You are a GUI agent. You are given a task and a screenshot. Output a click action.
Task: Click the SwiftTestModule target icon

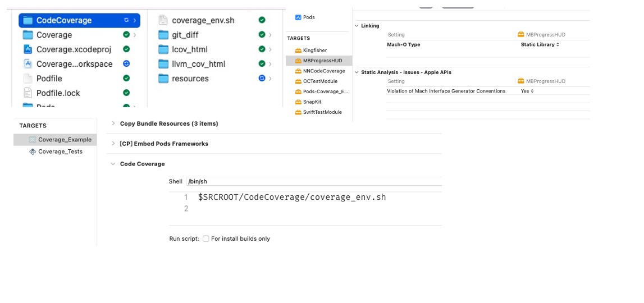pyautogui.click(x=298, y=112)
